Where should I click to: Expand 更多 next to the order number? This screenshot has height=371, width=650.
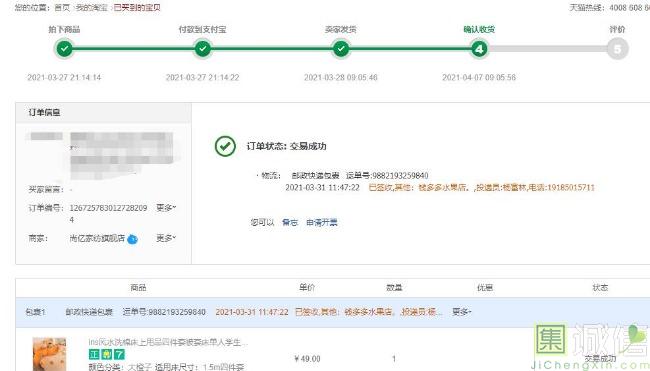[166, 208]
